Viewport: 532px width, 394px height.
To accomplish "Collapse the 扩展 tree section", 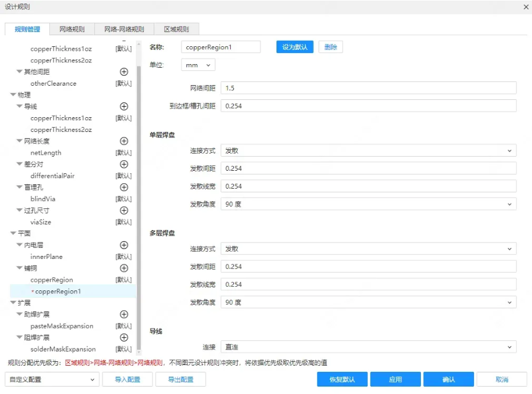I will tap(14, 302).
